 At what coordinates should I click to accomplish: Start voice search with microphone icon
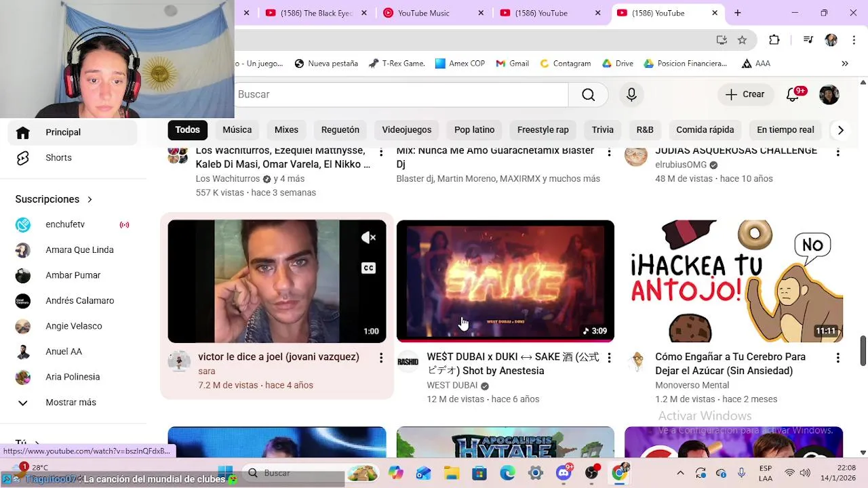(631, 95)
